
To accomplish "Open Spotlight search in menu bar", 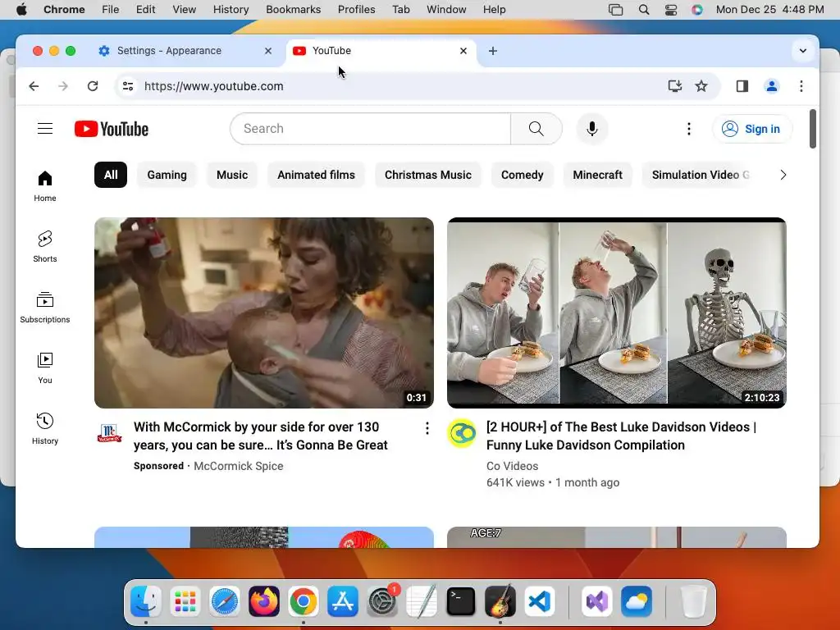I will click(x=644, y=10).
